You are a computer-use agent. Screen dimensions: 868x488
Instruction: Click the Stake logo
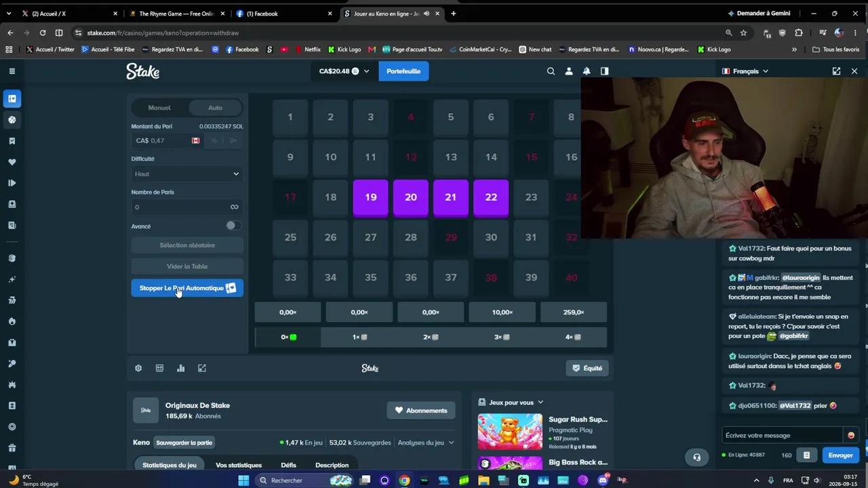pos(143,71)
